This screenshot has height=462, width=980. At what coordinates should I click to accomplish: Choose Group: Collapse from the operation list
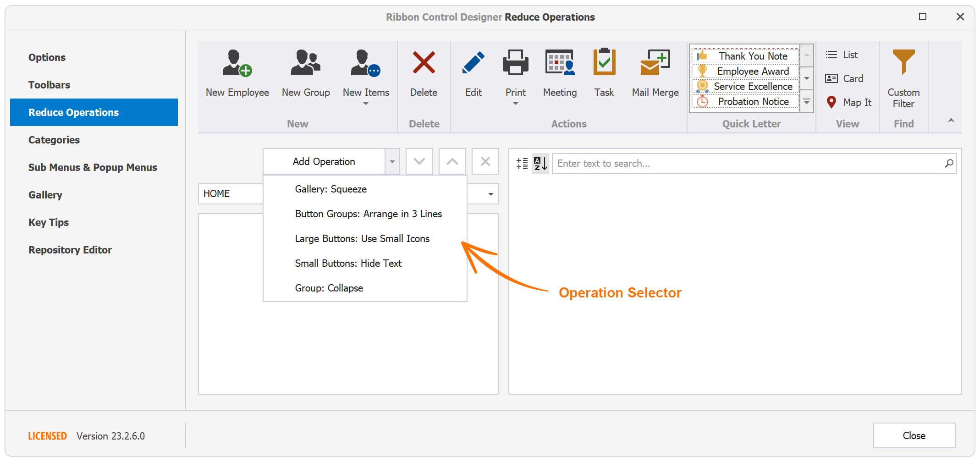[329, 288]
